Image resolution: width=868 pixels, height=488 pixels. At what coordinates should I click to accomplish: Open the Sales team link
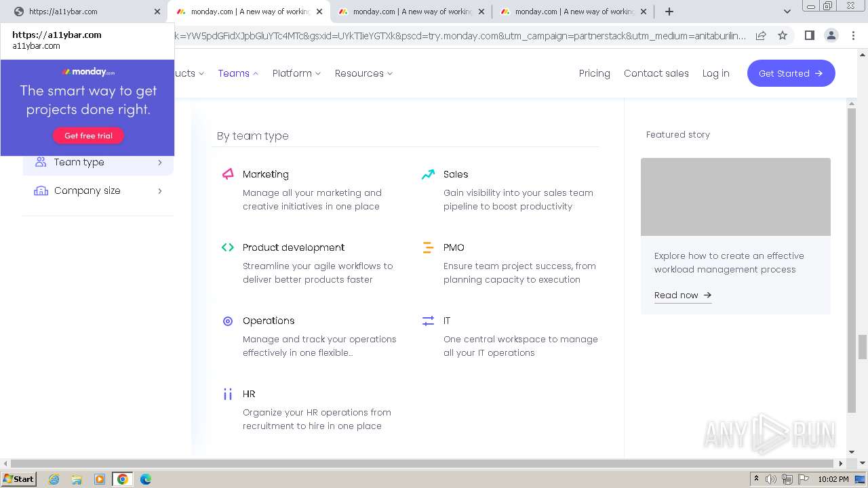coord(456,174)
